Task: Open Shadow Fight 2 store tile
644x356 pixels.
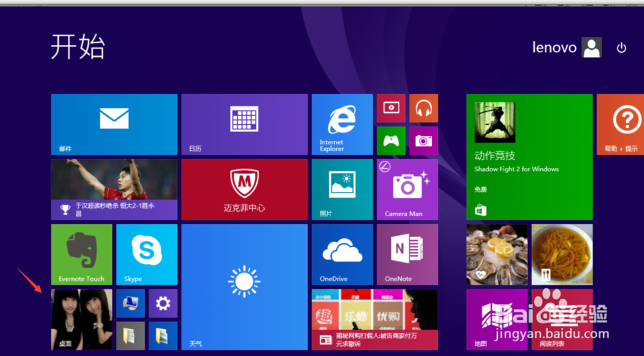Action: coord(529,157)
